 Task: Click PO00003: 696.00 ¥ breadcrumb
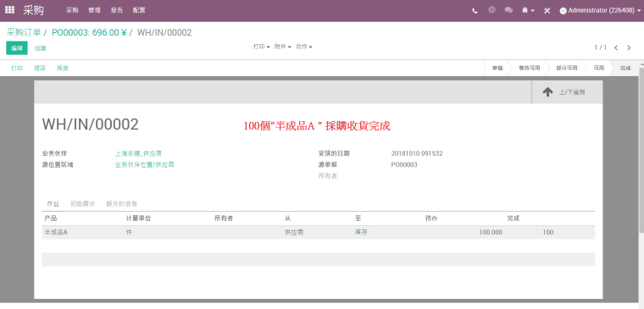coord(89,32)
